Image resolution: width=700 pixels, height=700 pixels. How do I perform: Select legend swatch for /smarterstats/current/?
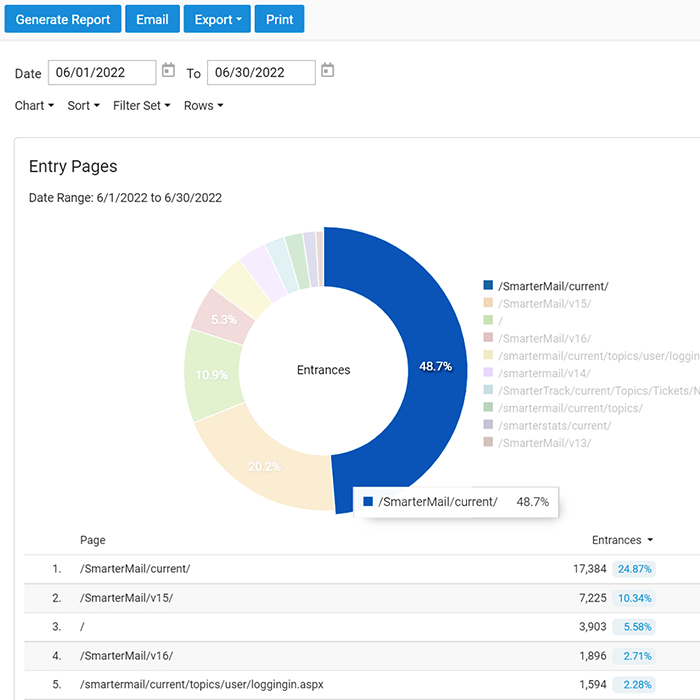488,425
